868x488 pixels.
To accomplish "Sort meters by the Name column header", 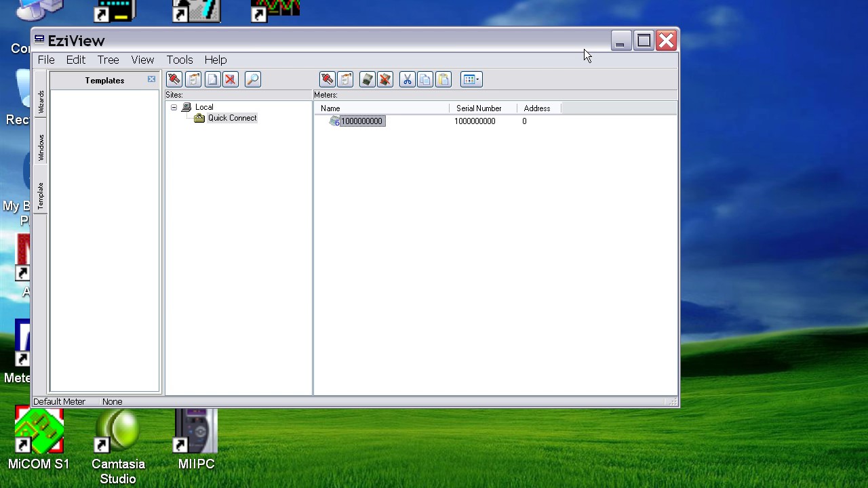I will tap(382, 108).
